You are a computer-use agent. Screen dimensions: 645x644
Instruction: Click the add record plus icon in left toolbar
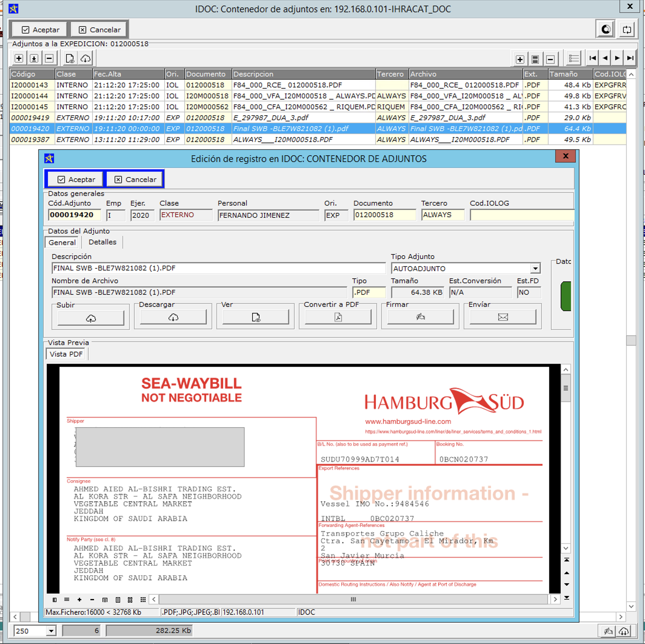coord(19,59)
